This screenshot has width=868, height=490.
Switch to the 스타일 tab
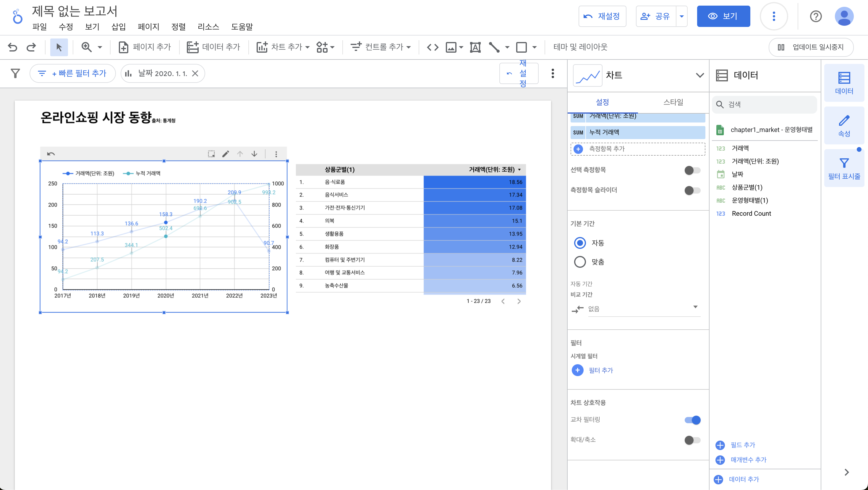[673, 102]
